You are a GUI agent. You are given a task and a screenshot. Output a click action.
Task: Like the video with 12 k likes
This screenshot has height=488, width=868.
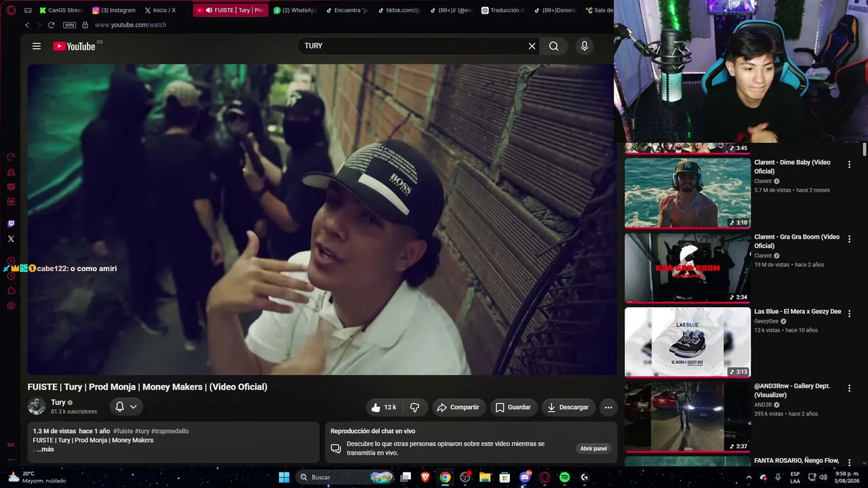click(383, 407)
